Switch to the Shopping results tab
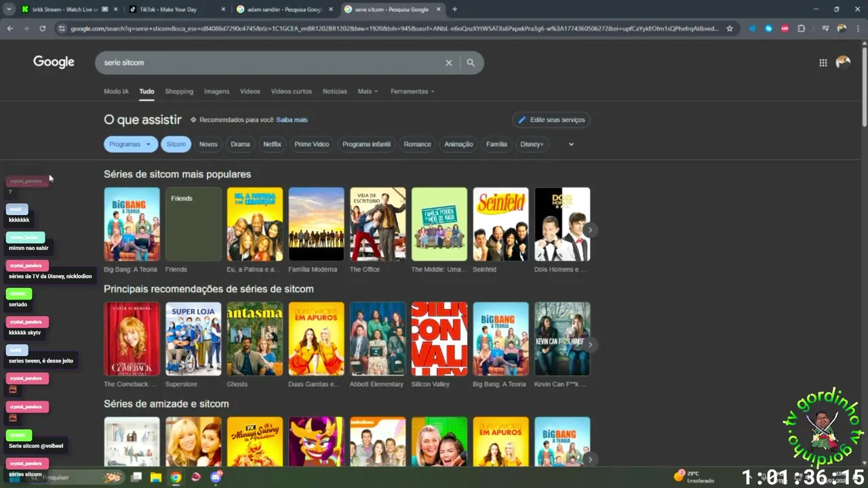 coord(179,91)
